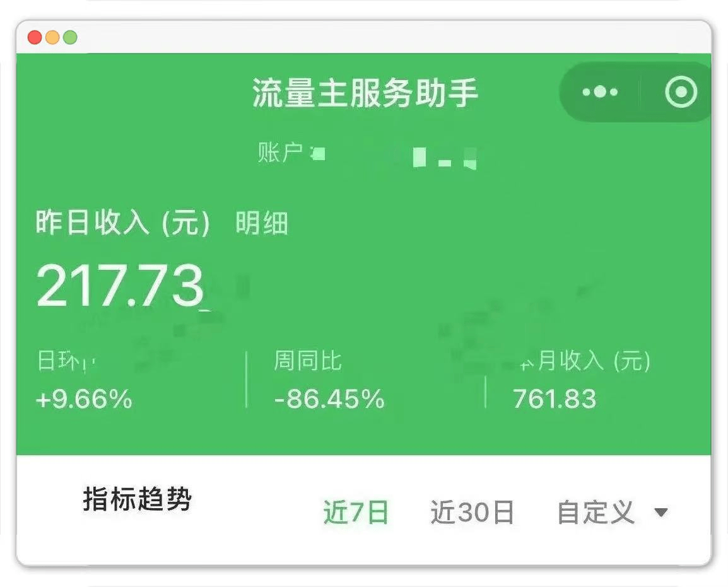Screen dimensions: 728x587
Task: Switch to the 近30日 tab
Action: [x=472, y=512]
